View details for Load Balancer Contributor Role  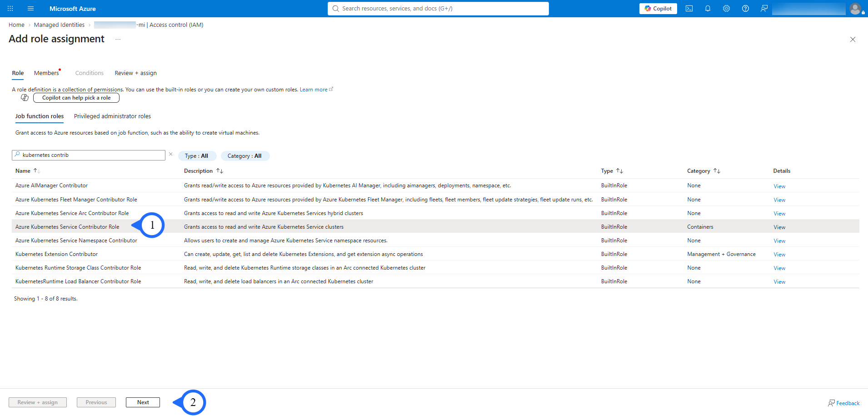click(779, 282)
